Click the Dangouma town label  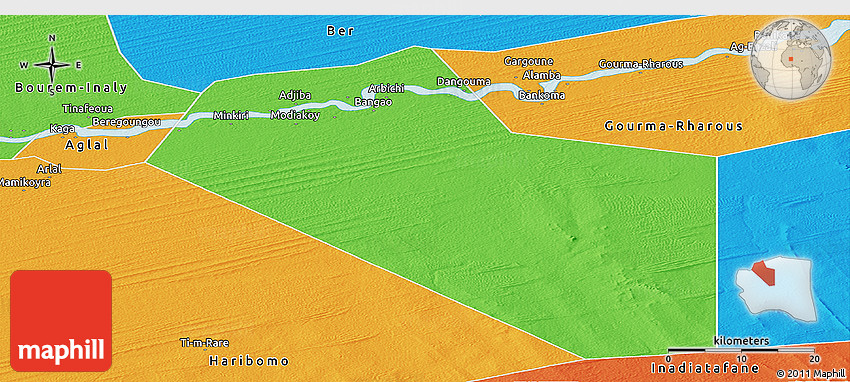[463, 82]
